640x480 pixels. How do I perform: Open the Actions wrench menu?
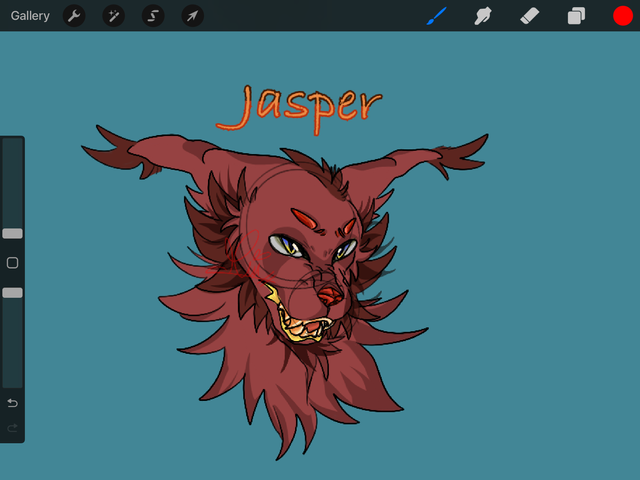pos(74,16)
